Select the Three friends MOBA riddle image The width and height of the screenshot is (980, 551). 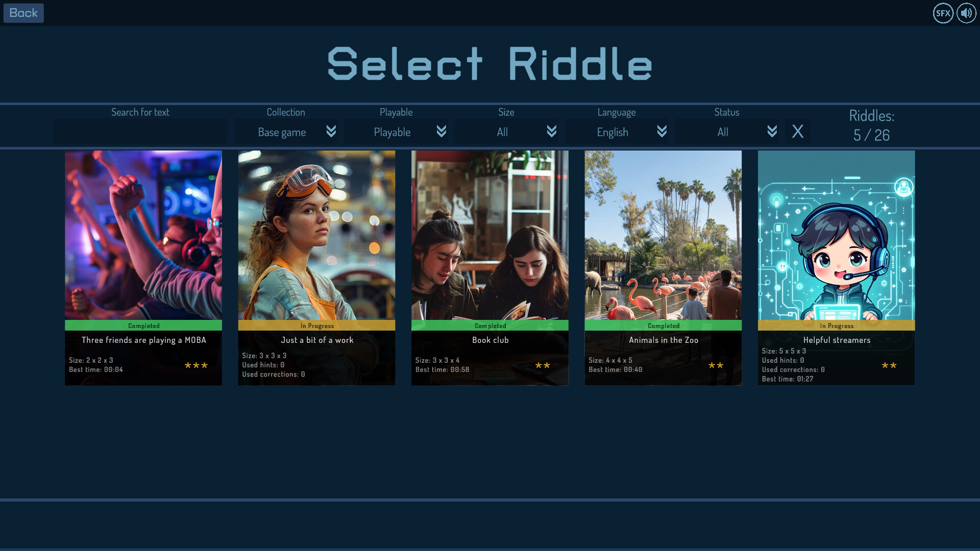(143, 235)
